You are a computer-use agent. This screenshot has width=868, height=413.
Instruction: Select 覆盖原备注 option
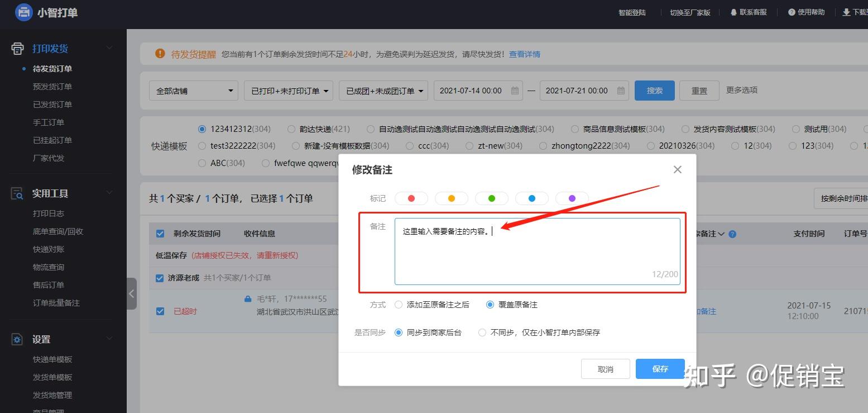(x=490, y=305)
